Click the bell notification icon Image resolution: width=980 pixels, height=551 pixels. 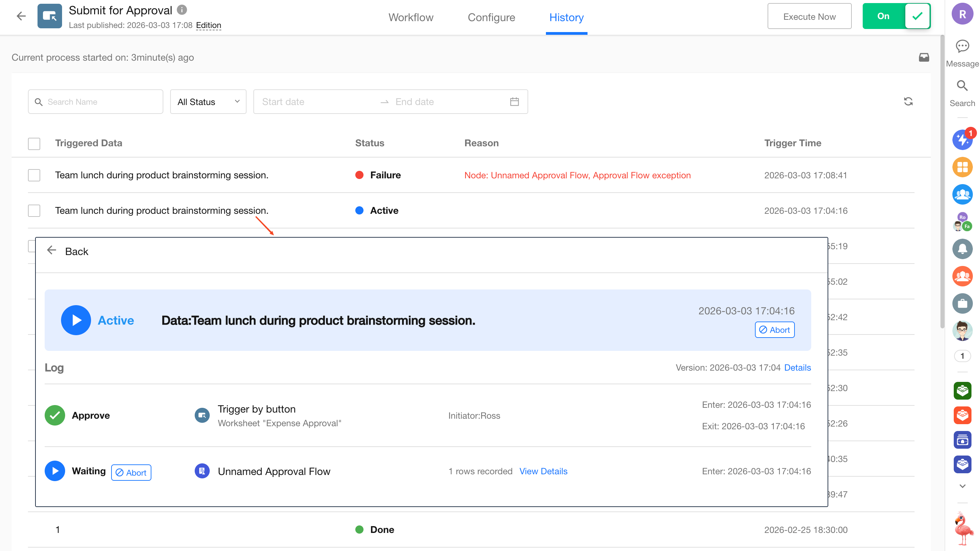pyautogui.click(x=962, y=249)
